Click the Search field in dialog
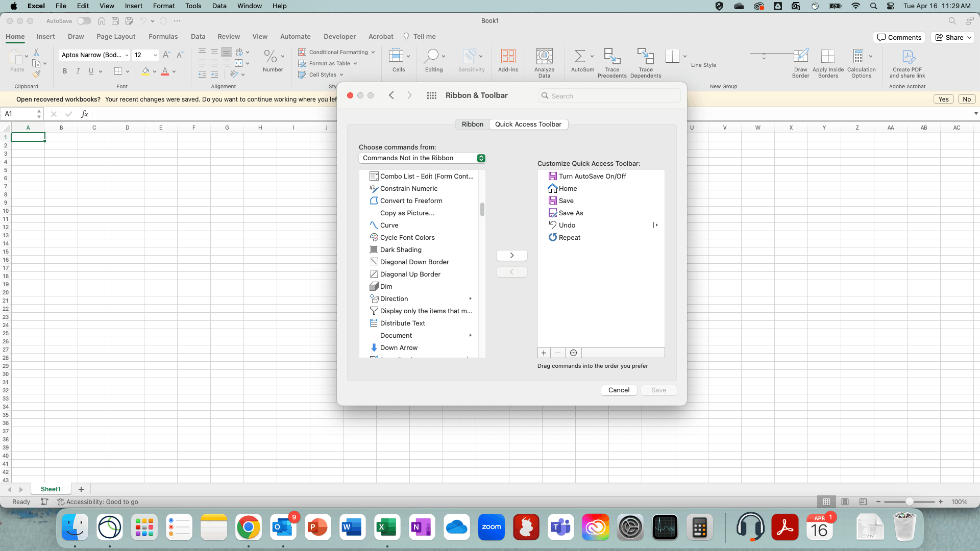980x551 pixels. tap(610, 96)
